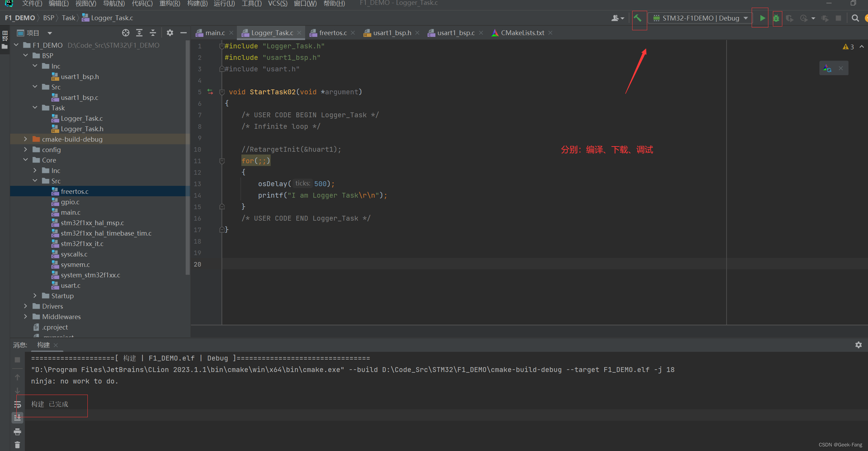This screenshot has width=868, height=451.
Task: Switch to CMakeLists.txt tab
Action: pyautogui.click(x=522, y=33)
